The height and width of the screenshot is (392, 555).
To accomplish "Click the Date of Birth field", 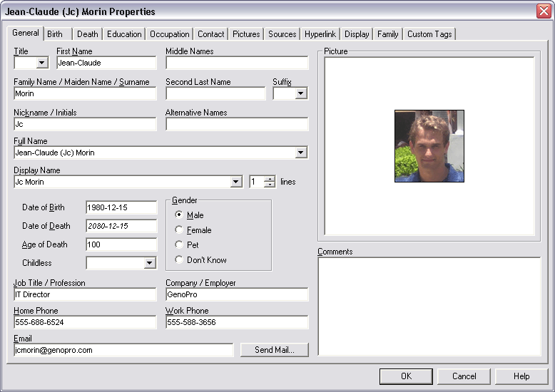I will [121, 207].
